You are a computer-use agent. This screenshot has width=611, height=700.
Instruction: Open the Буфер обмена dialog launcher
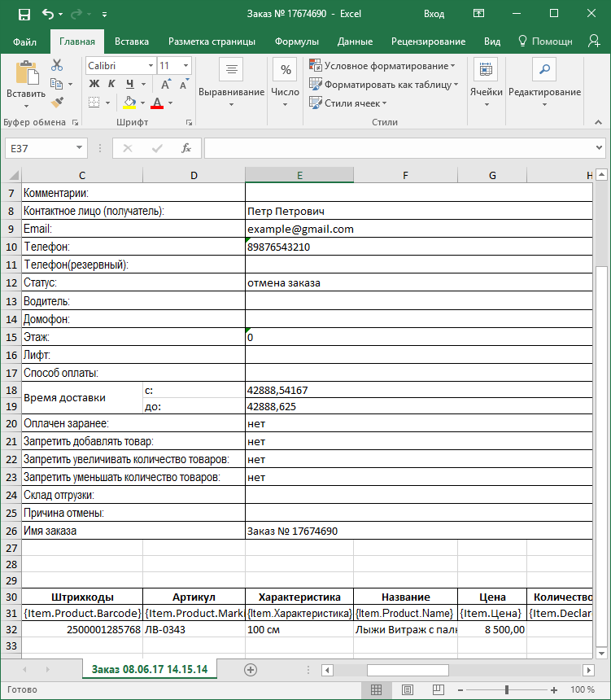click(x=75, y=122)
